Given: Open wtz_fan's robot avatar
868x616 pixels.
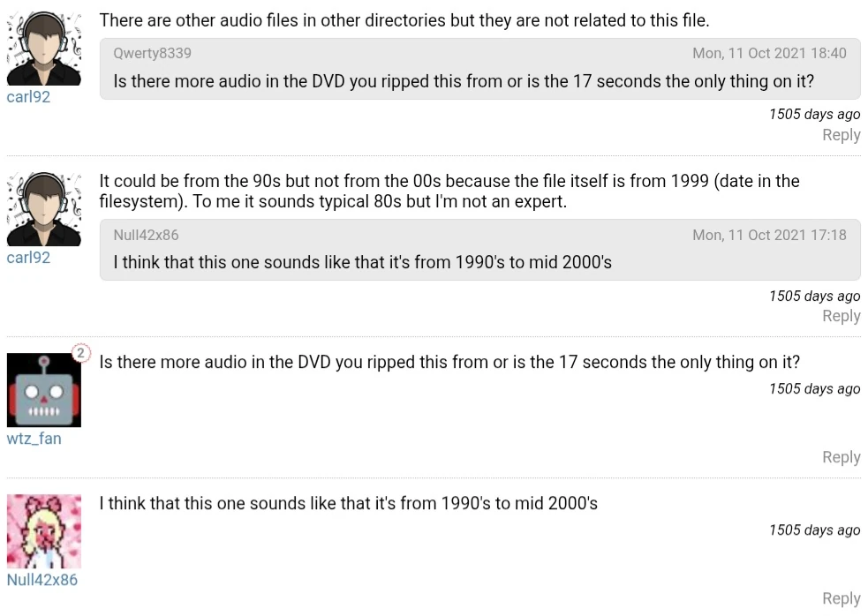Looking at the screenshot, I should click(x=44, y=390).
